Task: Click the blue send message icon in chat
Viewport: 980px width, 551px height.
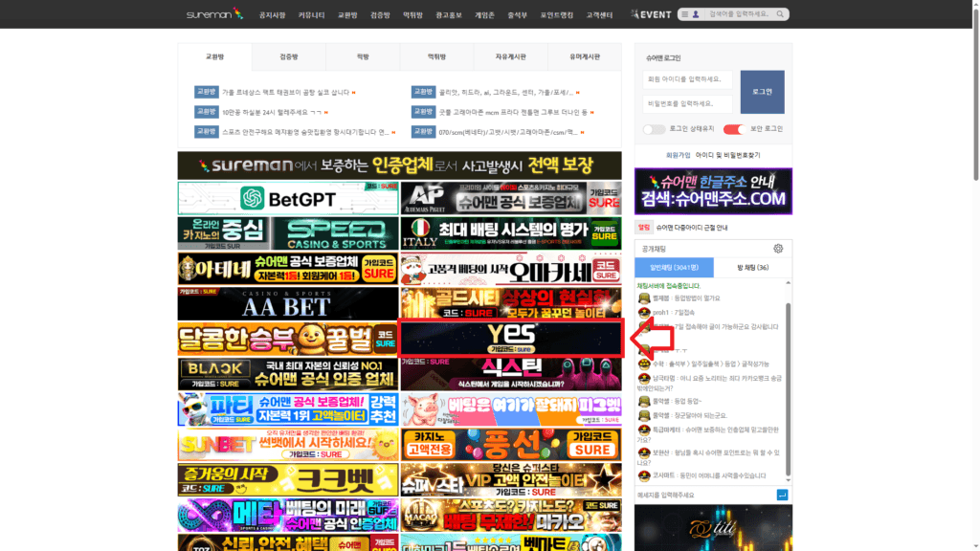Action: tap(785, 495)
